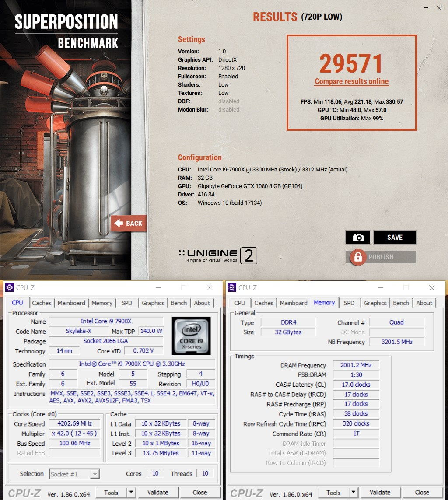Select the Memory tab in the left CPU-Z window
448x500 pixels.
click(x=102, y=303)
